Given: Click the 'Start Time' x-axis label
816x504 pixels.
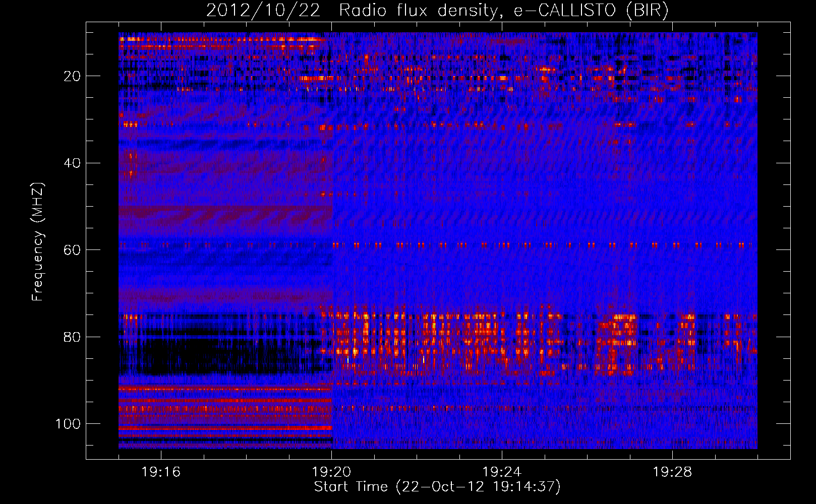Looking at the screenshot, I should (x=437, y=487).
